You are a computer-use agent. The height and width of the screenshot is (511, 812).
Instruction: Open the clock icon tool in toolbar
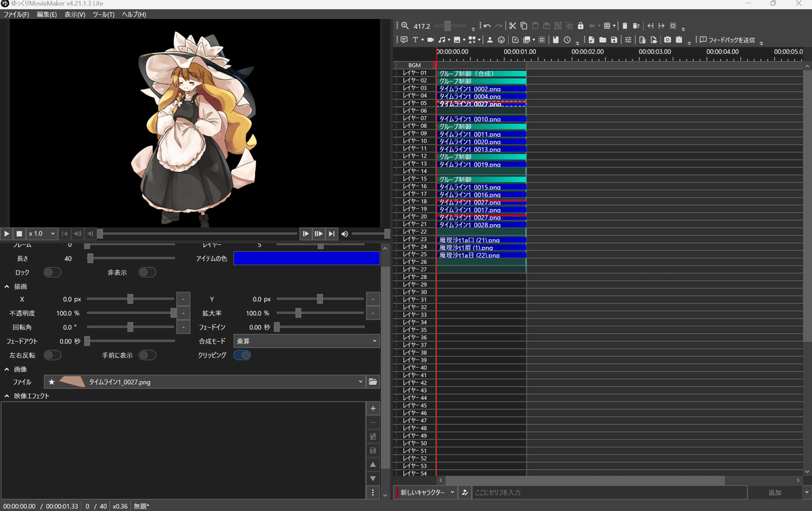(567, 40)
